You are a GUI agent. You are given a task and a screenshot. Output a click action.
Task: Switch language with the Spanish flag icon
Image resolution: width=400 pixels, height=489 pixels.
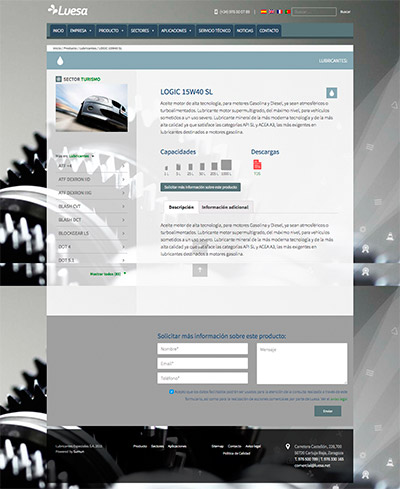pyautogui.click(x=263, y=12)
